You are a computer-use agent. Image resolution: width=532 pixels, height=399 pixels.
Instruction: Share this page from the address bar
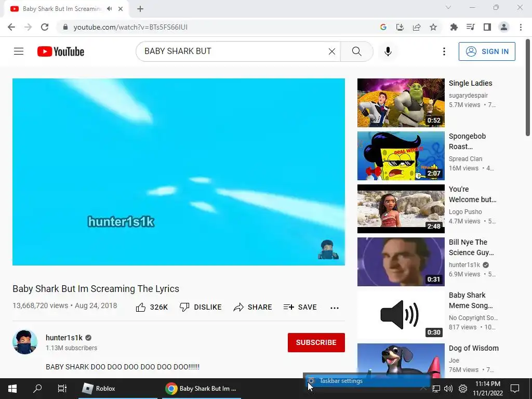(417, 27)
